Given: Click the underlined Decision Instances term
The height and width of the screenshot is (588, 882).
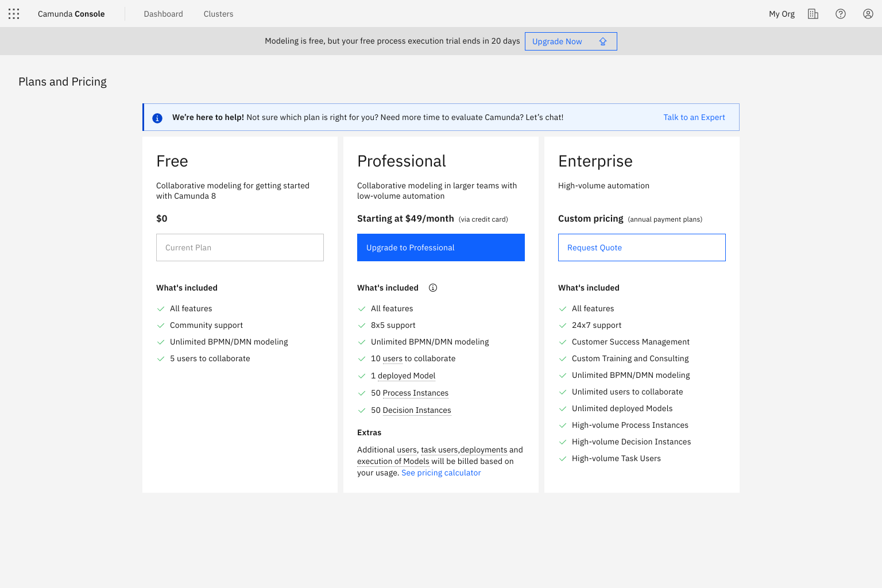Looking at the screenshot, I should pyautogui.click(x=416, y=410).
